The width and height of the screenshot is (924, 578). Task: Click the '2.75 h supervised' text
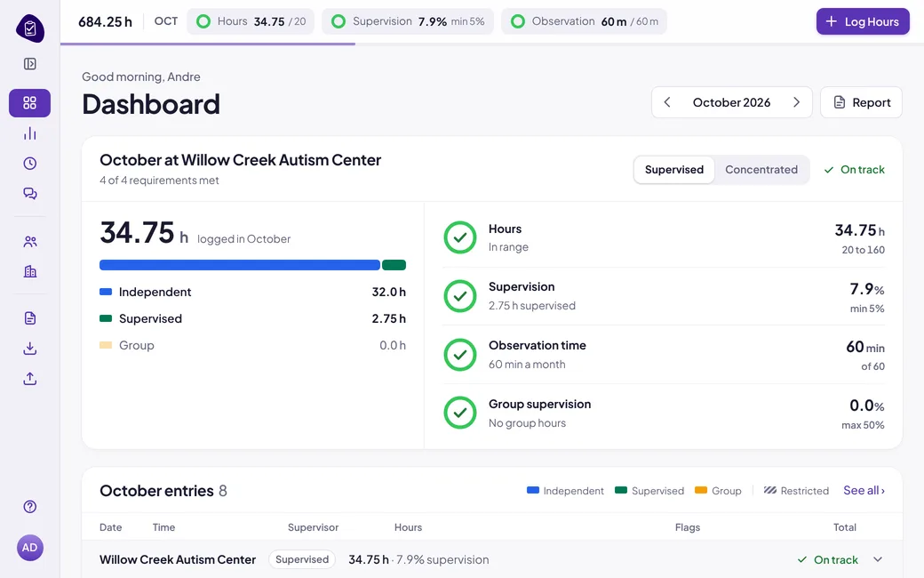coord(532,306)
